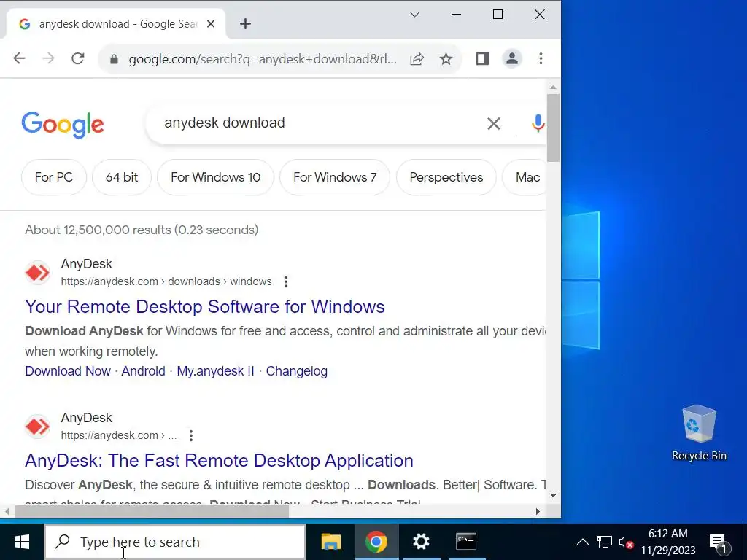Open more options for the second AnyDesk result
Image resolution: width=747 pixels, height=560 pixels.
191,435
